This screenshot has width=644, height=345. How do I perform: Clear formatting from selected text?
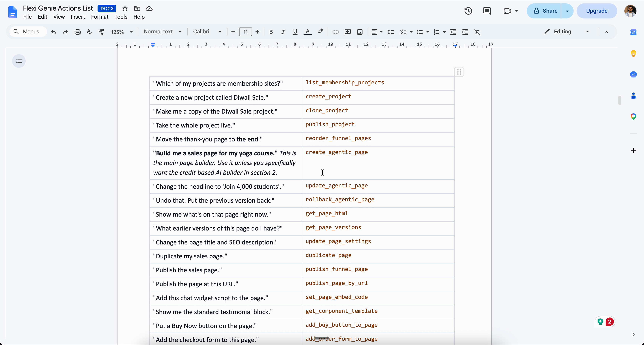(477, 32)
